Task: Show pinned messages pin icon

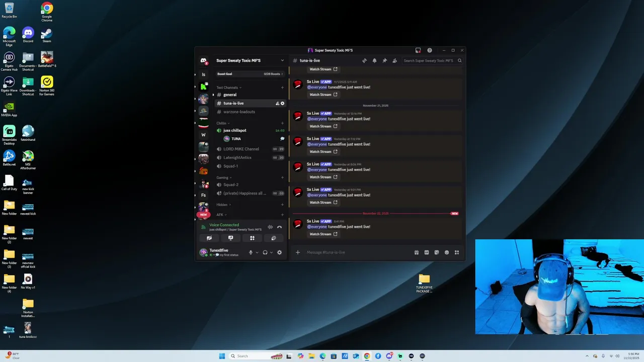Action: [384, 60]
